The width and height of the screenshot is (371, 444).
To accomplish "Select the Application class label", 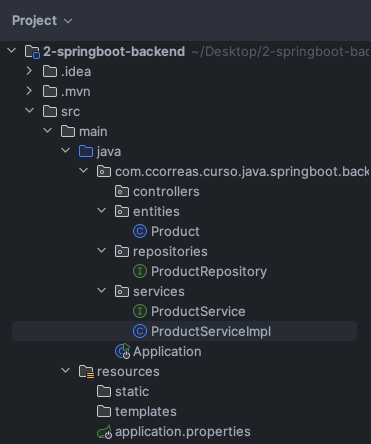I will tap(167, 352).
